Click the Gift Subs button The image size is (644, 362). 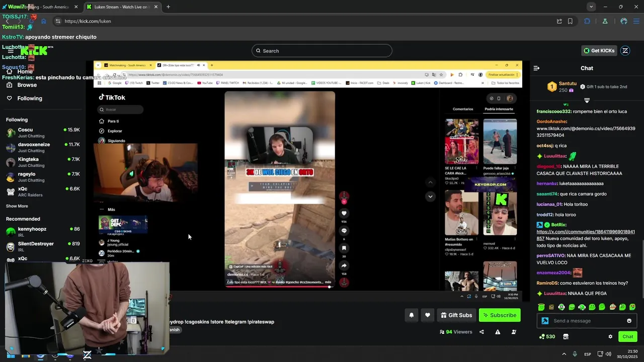tap(456, 315)
